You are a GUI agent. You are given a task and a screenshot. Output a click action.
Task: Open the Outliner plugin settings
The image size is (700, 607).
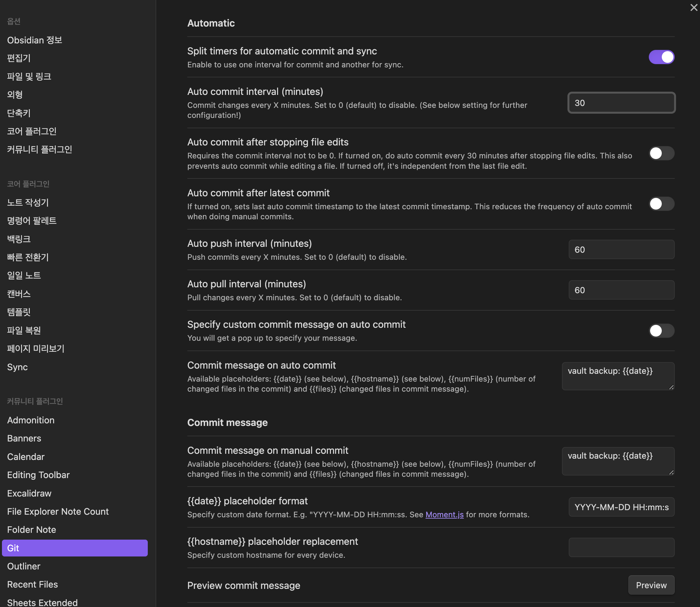(23, 566)
